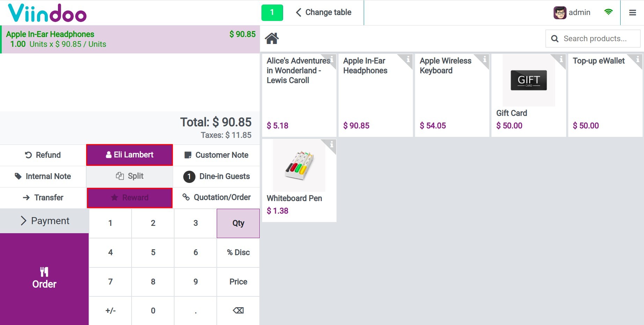Viewport: 644px width, 325px height.
Task: Click the Refund button
Action: 43,155
